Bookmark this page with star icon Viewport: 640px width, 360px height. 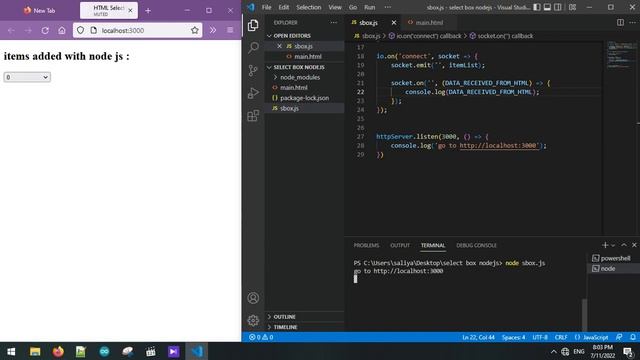(x=195, y=30)
